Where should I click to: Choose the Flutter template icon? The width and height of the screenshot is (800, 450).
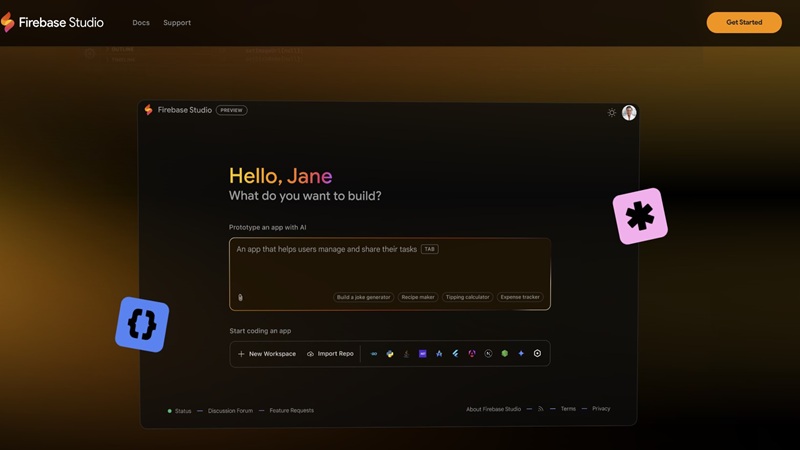[455, 354]
